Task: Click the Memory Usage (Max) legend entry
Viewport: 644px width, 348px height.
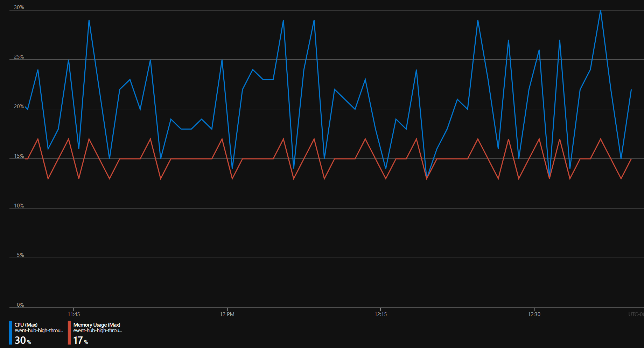Action: pos(95,333)
